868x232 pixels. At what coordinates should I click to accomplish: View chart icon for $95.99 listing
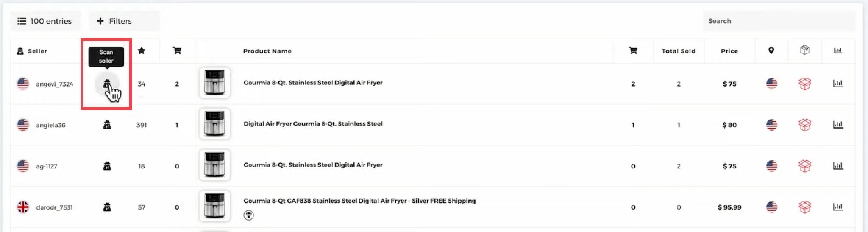pos(837,207)
